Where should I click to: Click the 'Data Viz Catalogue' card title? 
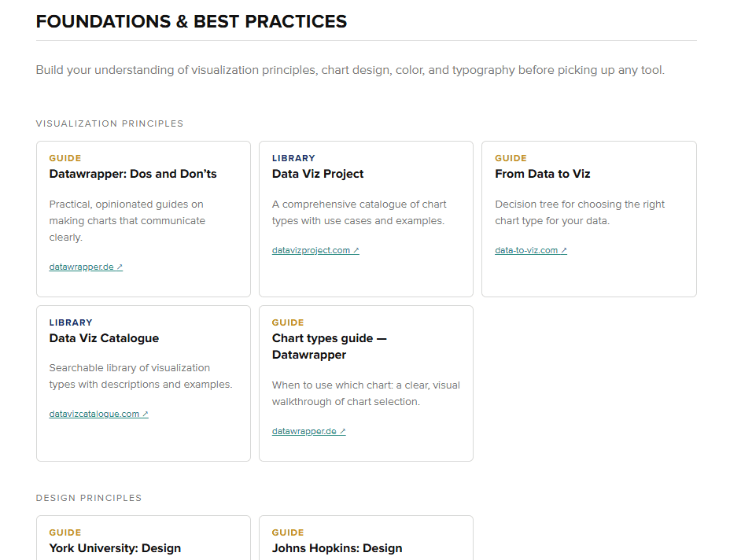(104, 338)
